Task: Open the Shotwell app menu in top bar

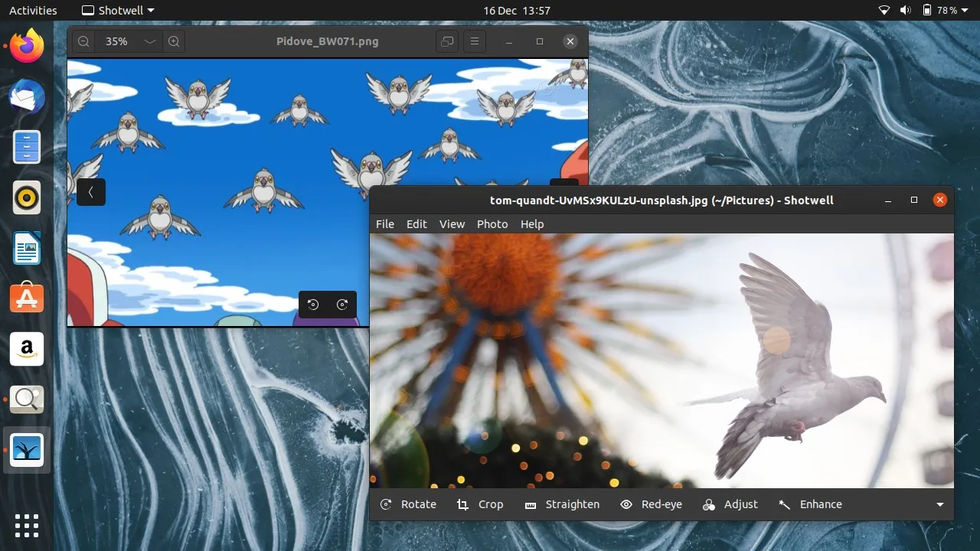Action: [118, 11]
